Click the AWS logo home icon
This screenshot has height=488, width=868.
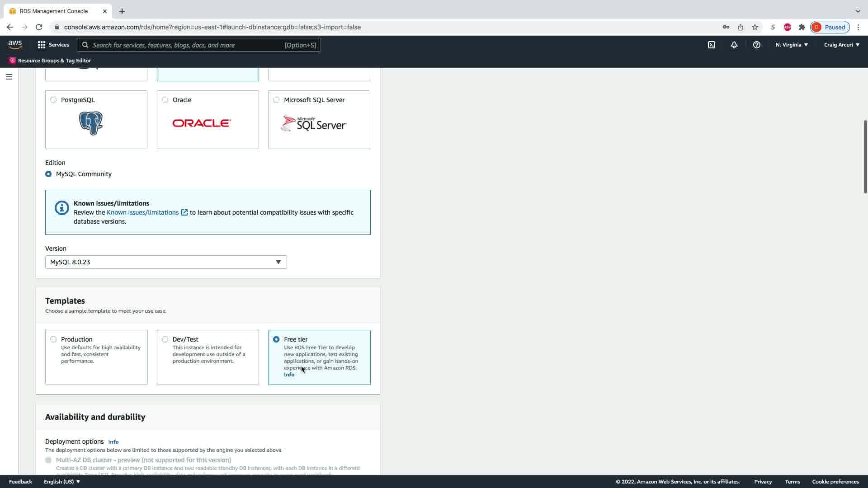tap(15, 44)
